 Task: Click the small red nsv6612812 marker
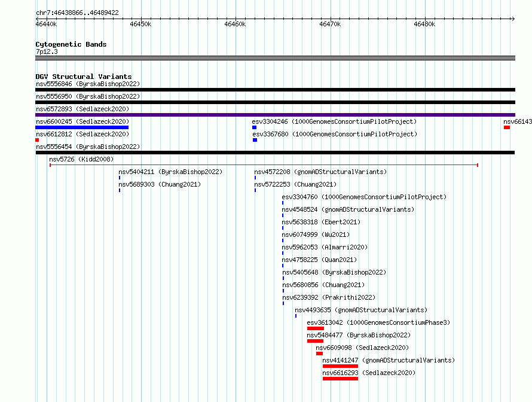point(37,140)
